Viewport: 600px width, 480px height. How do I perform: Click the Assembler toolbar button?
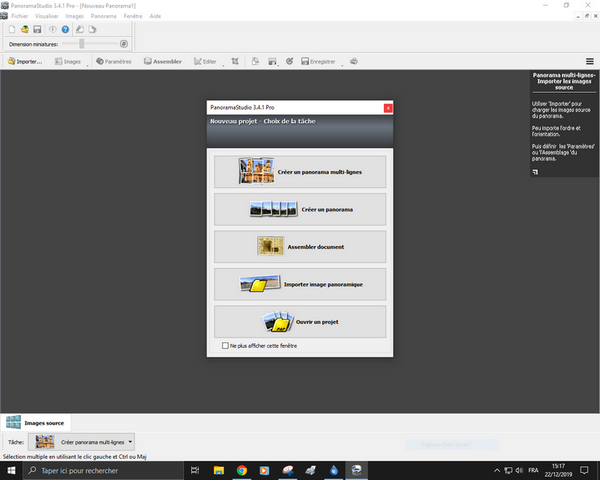coord(163,61)
